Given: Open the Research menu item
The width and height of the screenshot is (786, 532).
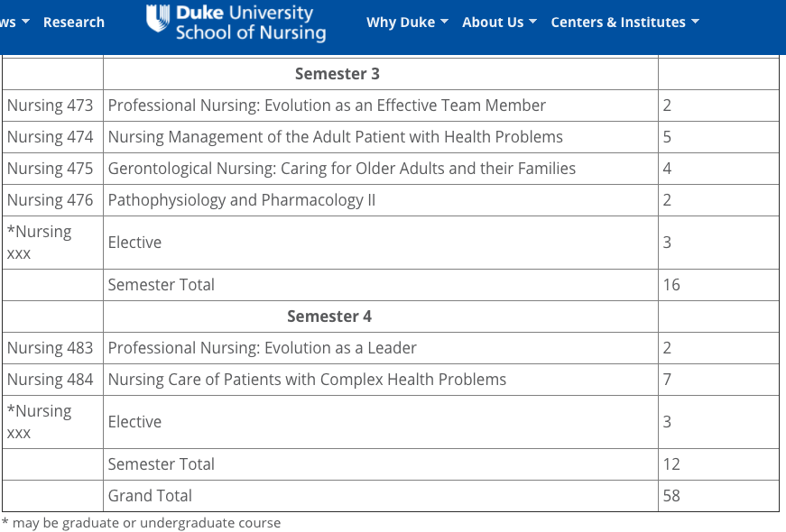Looking at the screenshot, I should click(x=73, y=23).
